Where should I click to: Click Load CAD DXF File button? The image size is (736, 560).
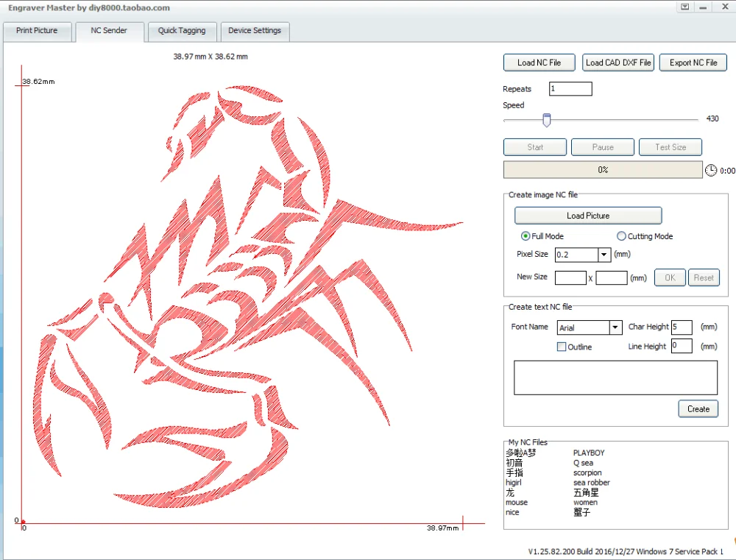click(x=618, y=63)
